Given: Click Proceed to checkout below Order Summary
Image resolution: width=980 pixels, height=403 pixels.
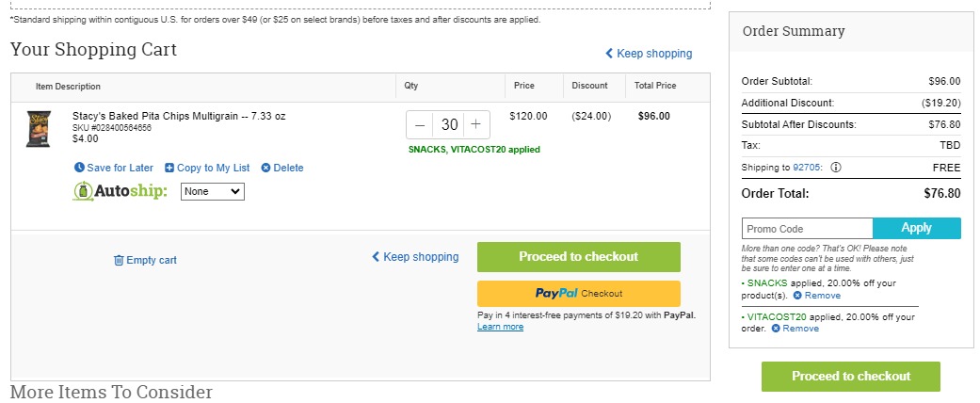Looking at the screenshot, I should point(851,376).
